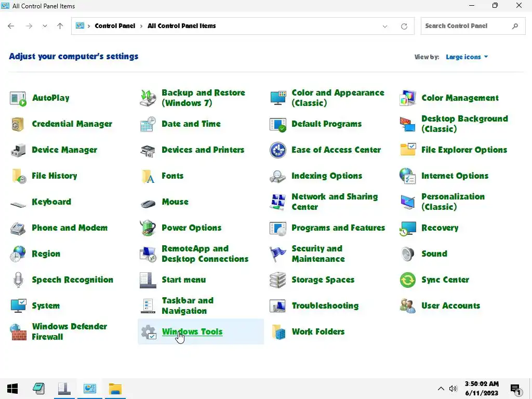This screenshot has width=532, height=399.
Task: Click the Recovery link
Action: pos(440,228)
